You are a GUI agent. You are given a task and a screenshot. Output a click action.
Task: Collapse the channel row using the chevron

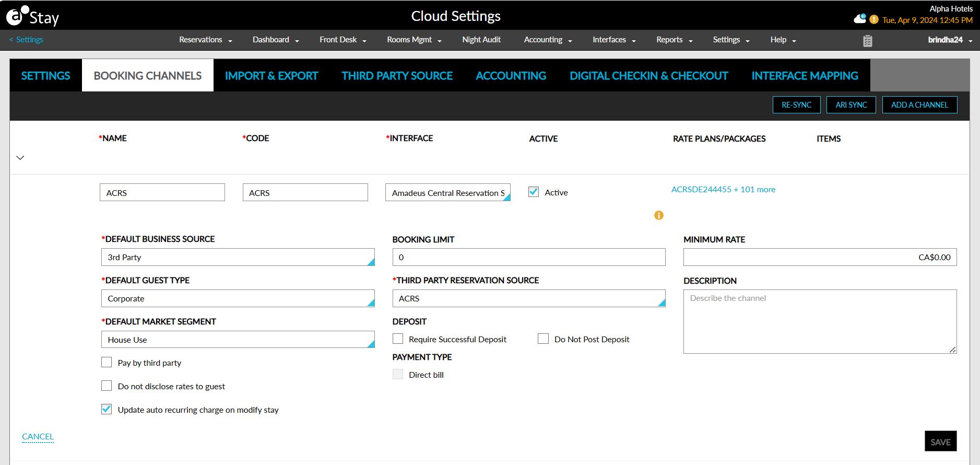click(x=20, y=158)
